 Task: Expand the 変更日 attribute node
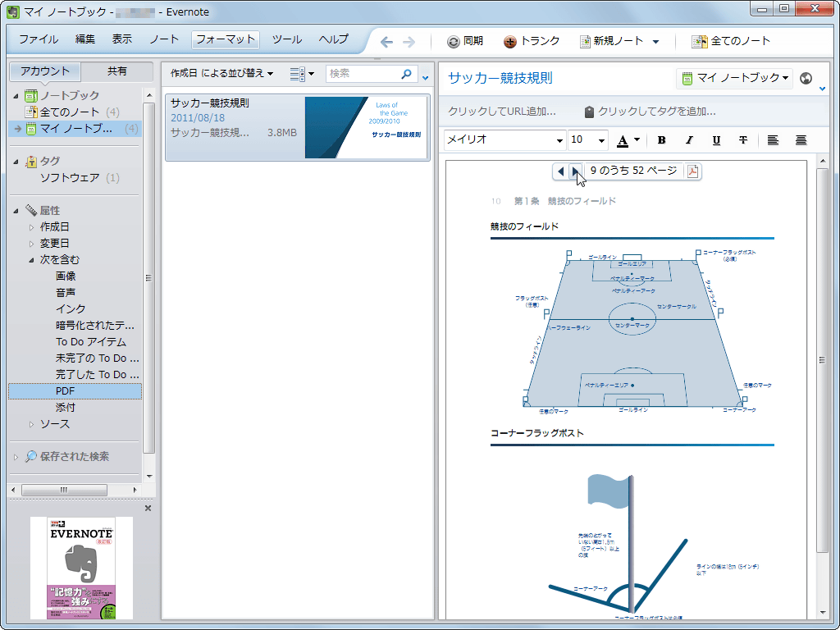(x=31, y=244)
